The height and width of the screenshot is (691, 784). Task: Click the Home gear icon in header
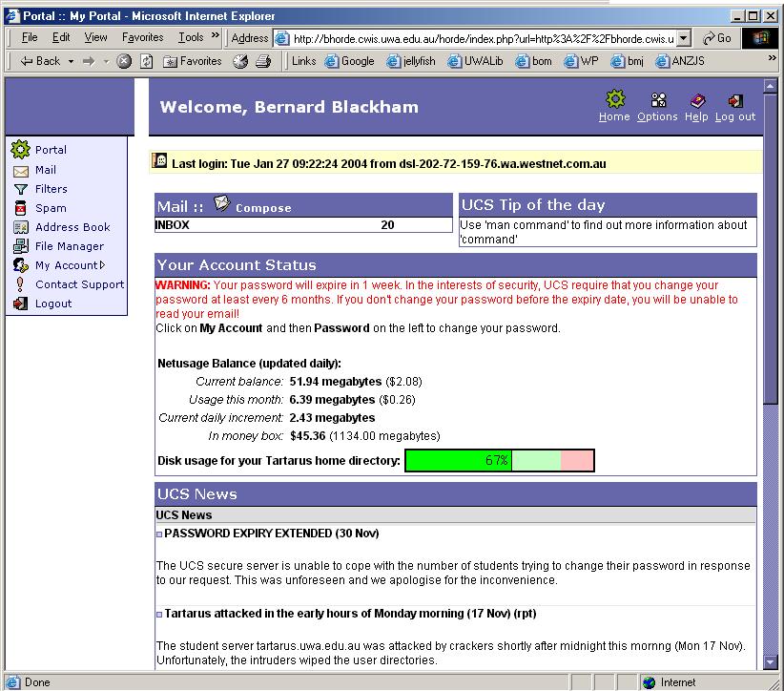[615, 98]
